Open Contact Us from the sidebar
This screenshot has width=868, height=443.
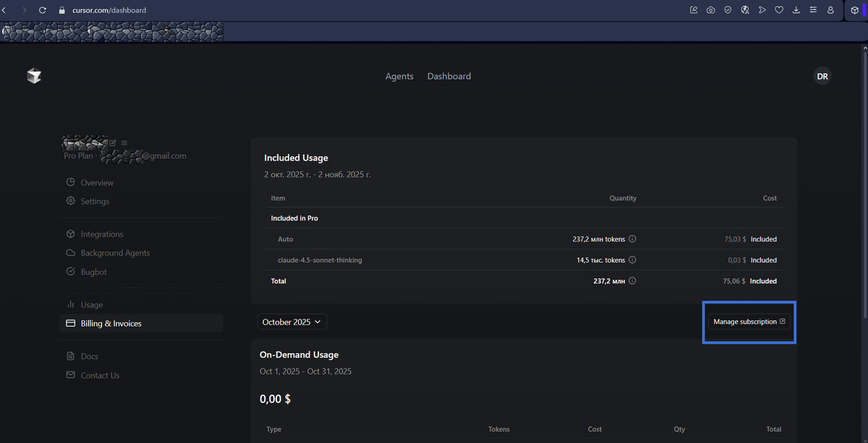coord(141,375)
